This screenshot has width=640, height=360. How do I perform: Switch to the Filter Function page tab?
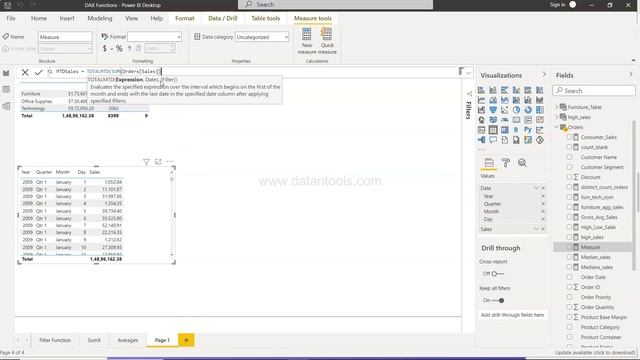pyautogui.click(x=55, y=340)
